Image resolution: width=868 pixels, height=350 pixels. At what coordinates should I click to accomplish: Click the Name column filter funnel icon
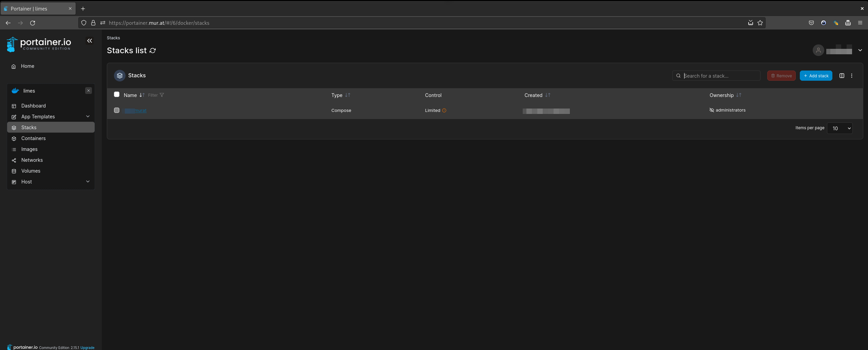tap(162, 95)
